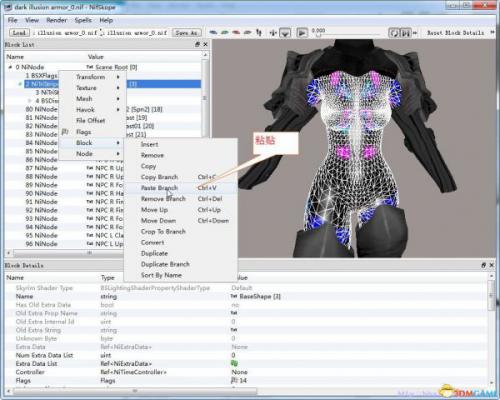This screenshot has height=400, width=500.
Task: Open the Help menu
Action: (106, 20)
